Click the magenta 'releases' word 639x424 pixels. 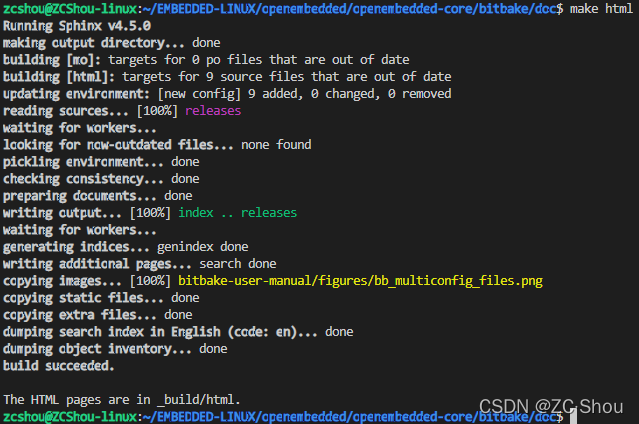[213, 111]
